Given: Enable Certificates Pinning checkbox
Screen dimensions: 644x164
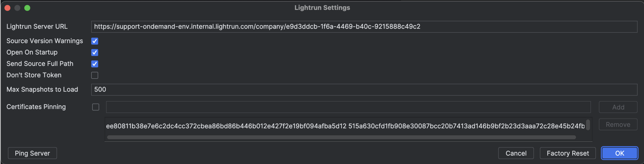Looking at the screenshot, I should point(96,107).
